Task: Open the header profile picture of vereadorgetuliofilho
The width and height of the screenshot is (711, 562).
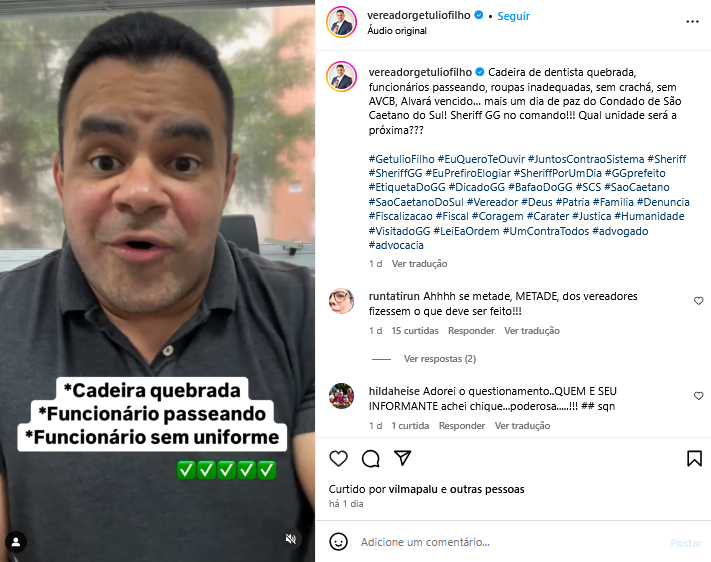Action: coord(341,22)
